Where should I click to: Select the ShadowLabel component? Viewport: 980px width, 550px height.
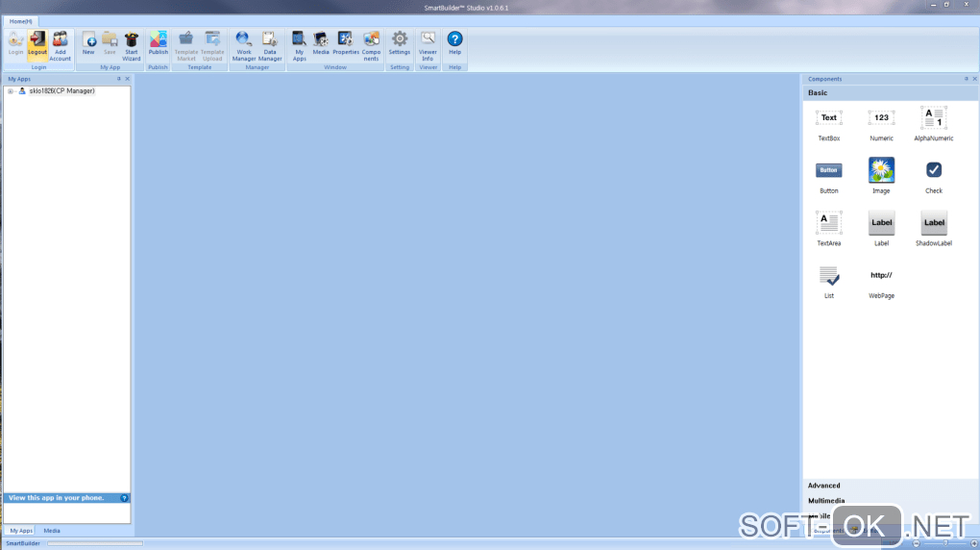(x=934, y=229)
